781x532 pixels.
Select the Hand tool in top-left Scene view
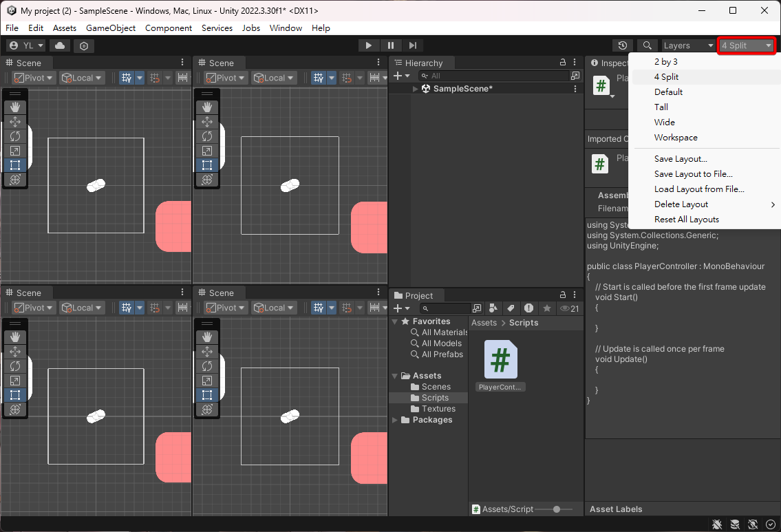tap(15, 107)
